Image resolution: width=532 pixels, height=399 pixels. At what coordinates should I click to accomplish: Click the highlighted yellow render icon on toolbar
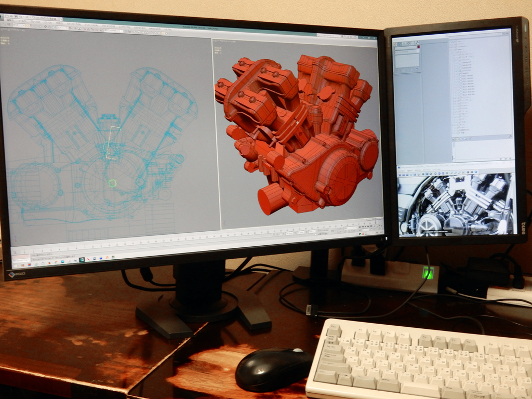pyautogui.click(x=163, y=33)
